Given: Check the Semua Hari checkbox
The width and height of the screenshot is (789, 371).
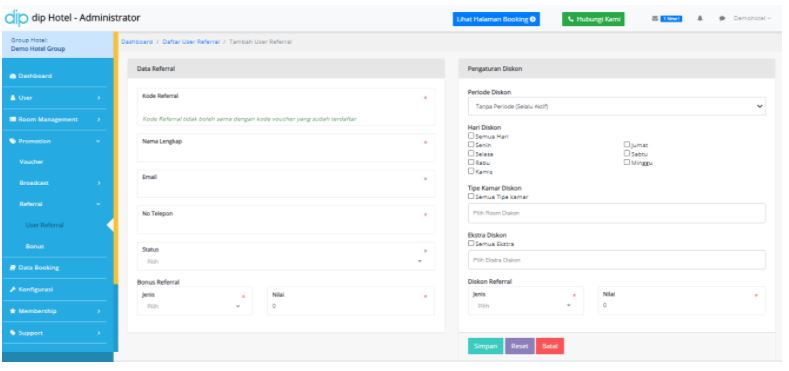Looking at the screenshot, I should 471,136.
